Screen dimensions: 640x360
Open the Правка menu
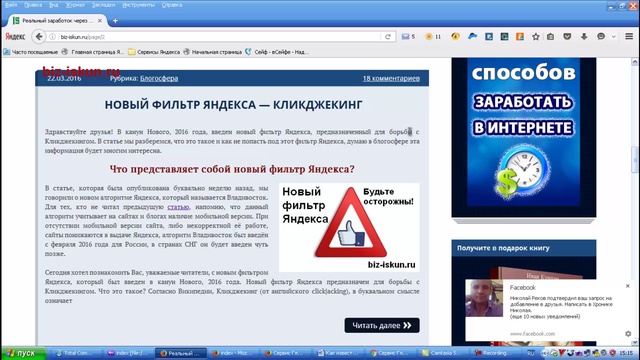[33, 5]
